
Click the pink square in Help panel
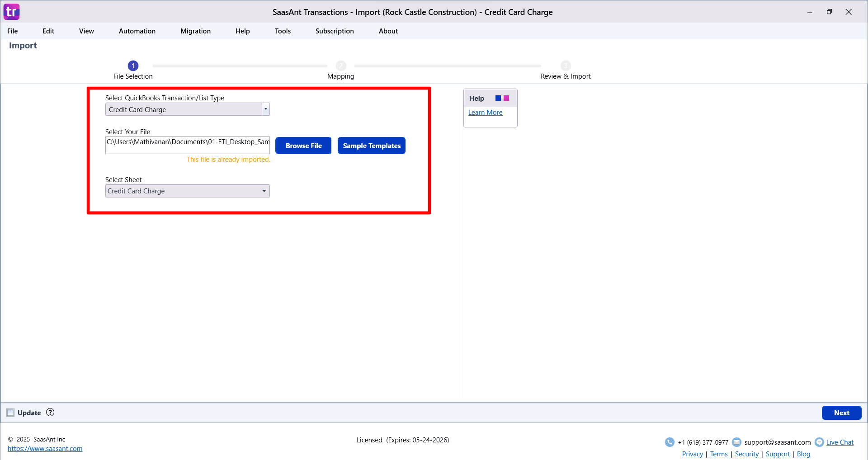click(x=506, y=98)
